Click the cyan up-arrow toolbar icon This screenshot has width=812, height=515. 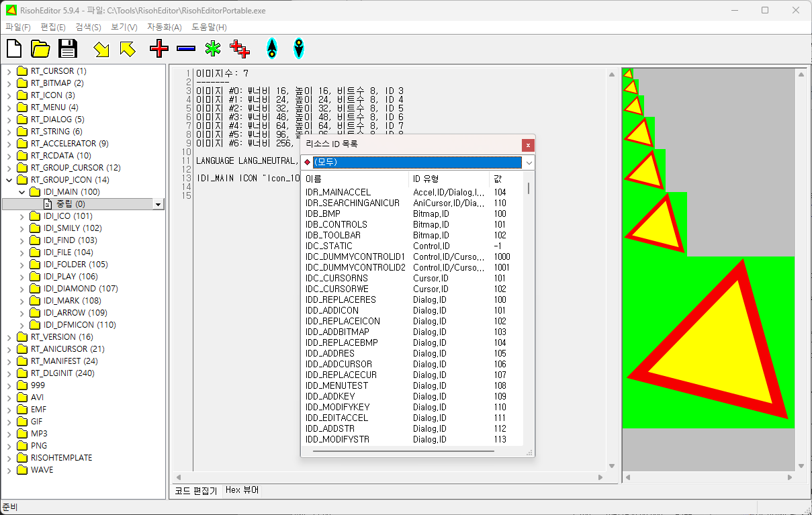coord(271,48)
